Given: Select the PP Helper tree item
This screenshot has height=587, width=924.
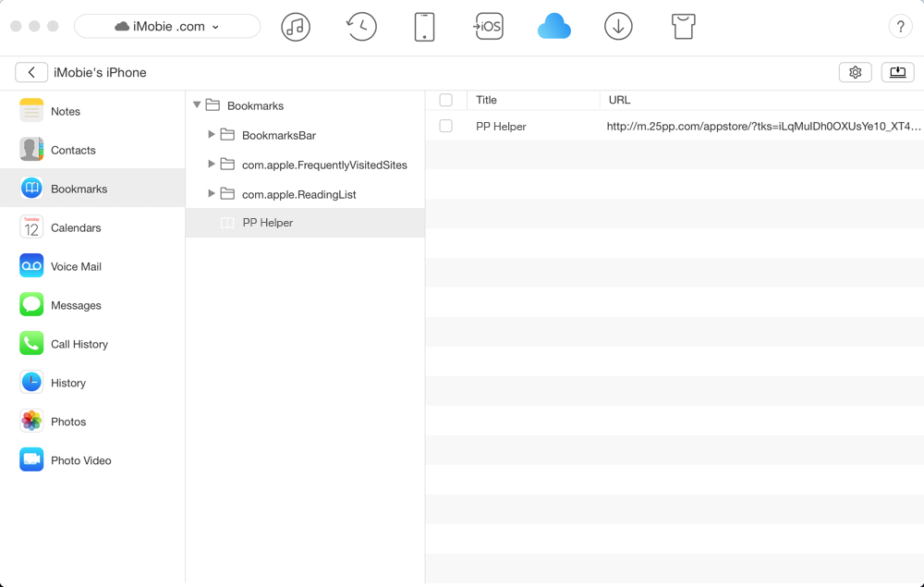Looking at the screenshot, I should (268, 223).
